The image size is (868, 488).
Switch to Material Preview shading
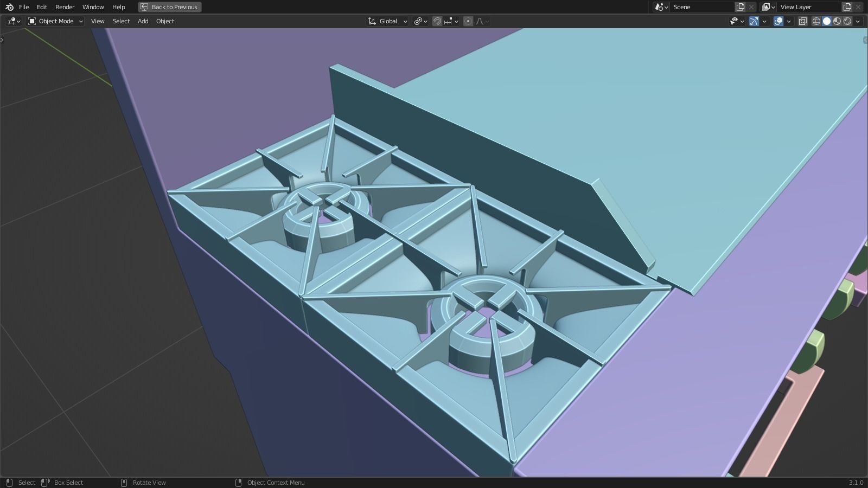tap(837, 21)
